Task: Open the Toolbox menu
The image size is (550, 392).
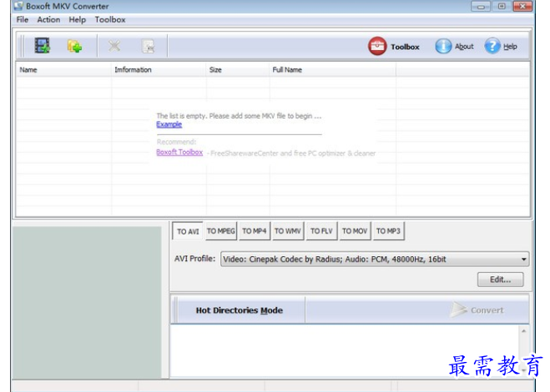Action: click(110, 20)
